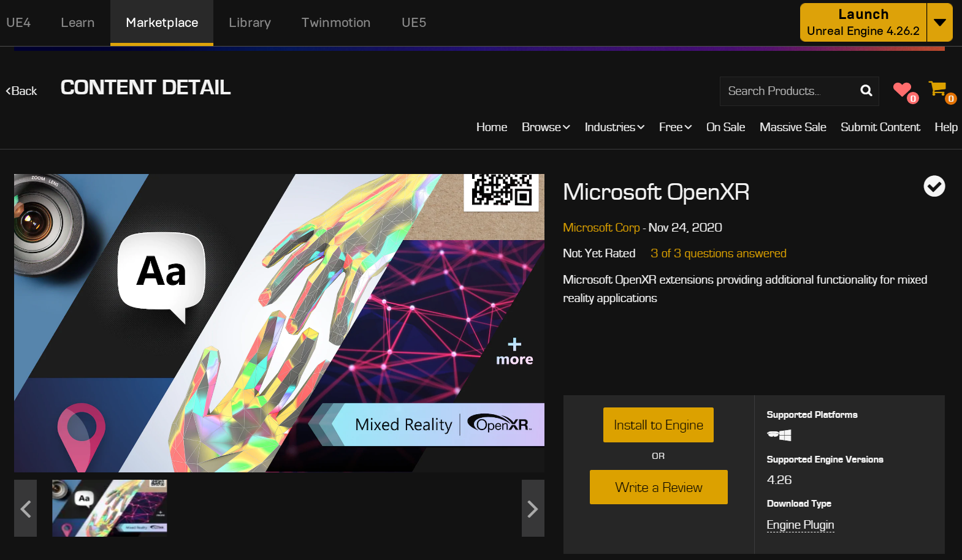Switch to the UE5 tab
The width and height of the screenshot is (962, 560).
click(x=414, y=23)
